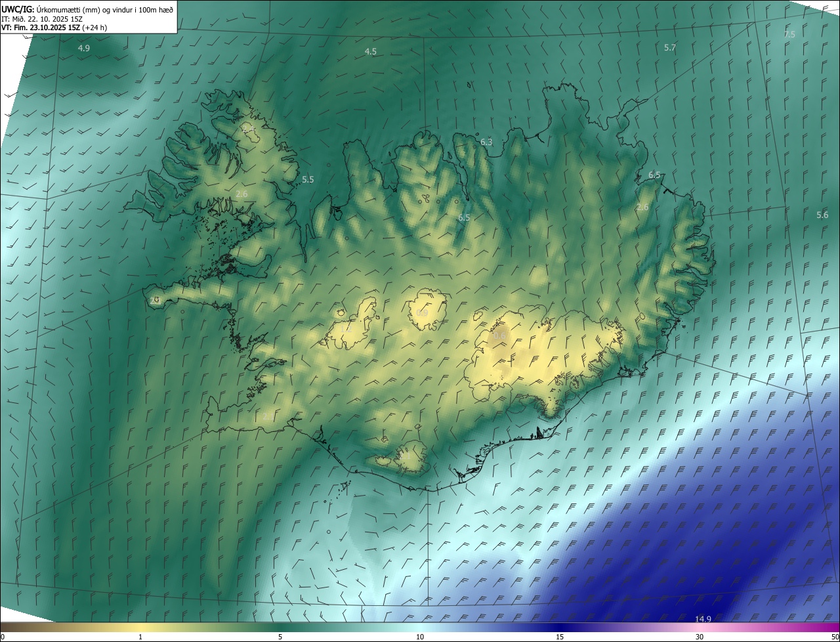
Task: Click the 5.5 value label
Action: [308, 179]
